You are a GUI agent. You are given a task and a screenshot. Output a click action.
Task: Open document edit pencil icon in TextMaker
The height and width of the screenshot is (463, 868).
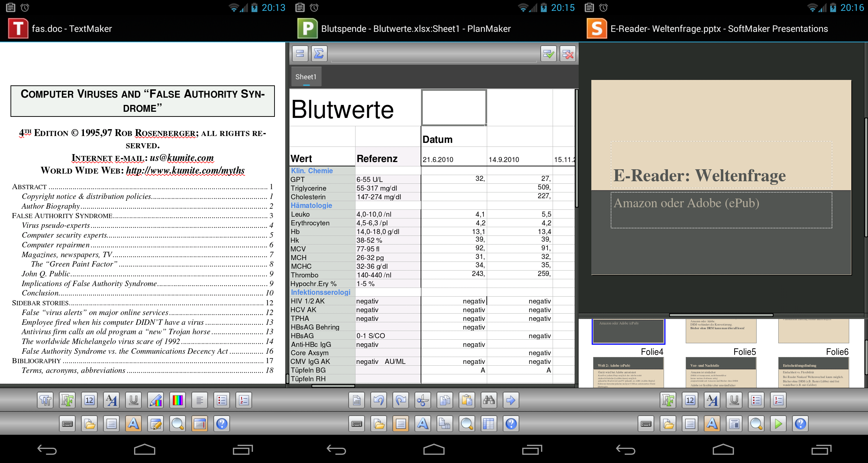(156, 424)
